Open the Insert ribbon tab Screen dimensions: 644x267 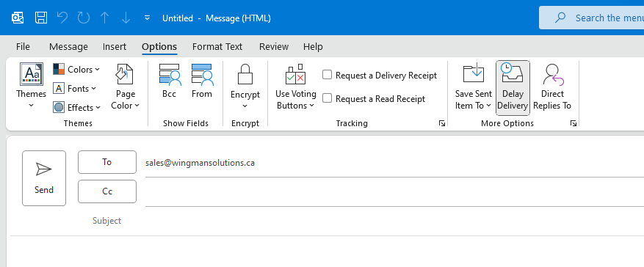pyautogui.click(x=115, y=47)
